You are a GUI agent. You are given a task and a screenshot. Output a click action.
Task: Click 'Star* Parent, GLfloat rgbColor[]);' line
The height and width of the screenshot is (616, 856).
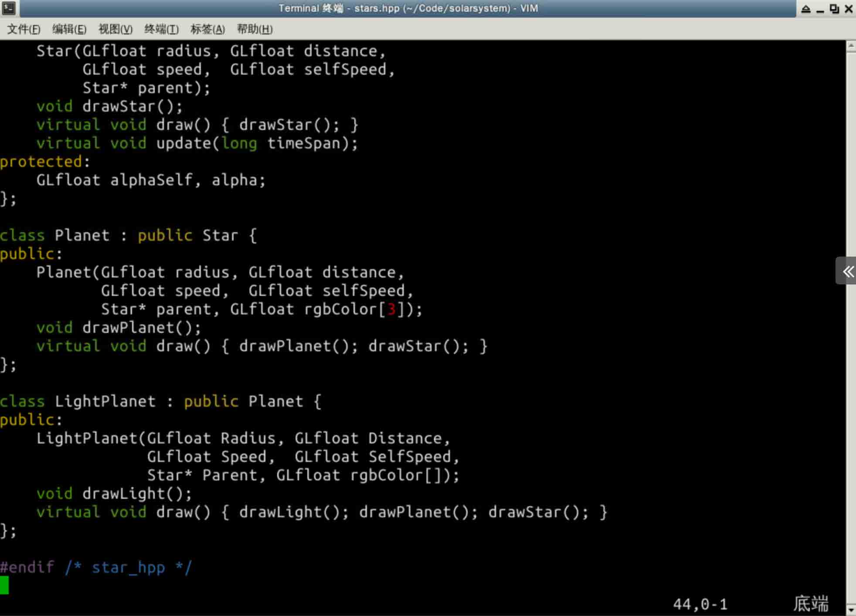[x=303, y=475]
